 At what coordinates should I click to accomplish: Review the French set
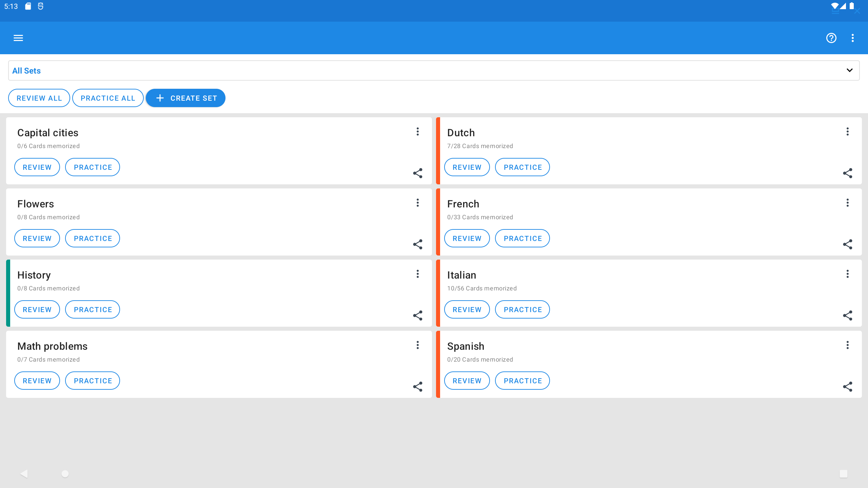pos(467,238)
